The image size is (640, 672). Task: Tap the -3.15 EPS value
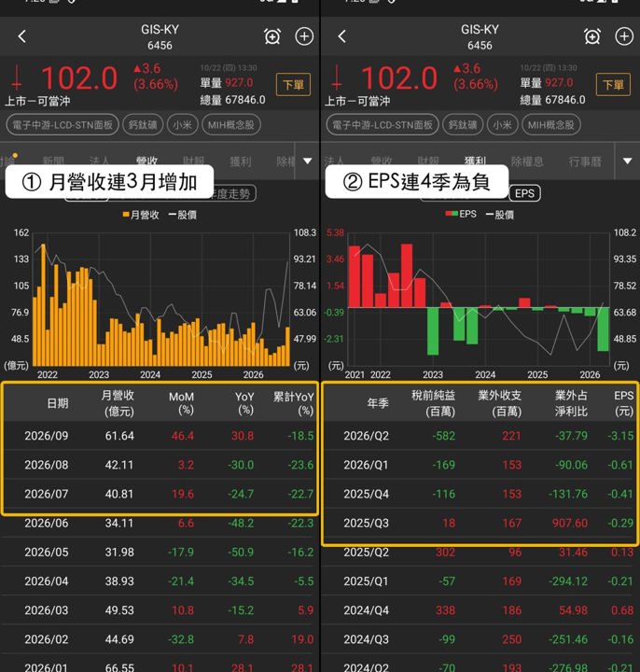620,436
